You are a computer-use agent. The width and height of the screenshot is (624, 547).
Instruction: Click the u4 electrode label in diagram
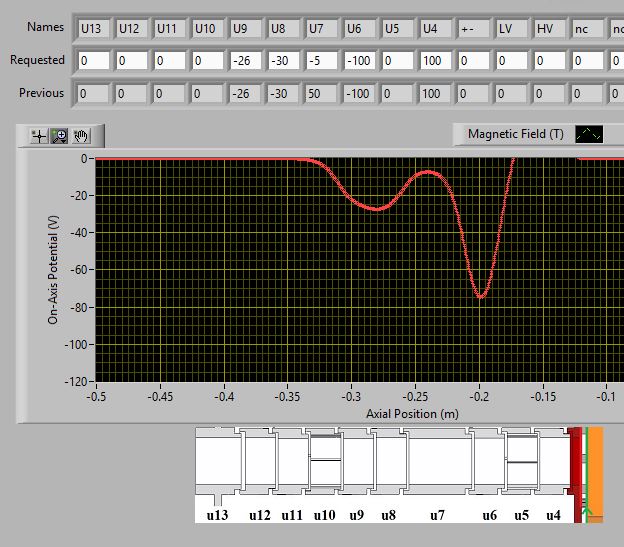[x=553, y=515]
